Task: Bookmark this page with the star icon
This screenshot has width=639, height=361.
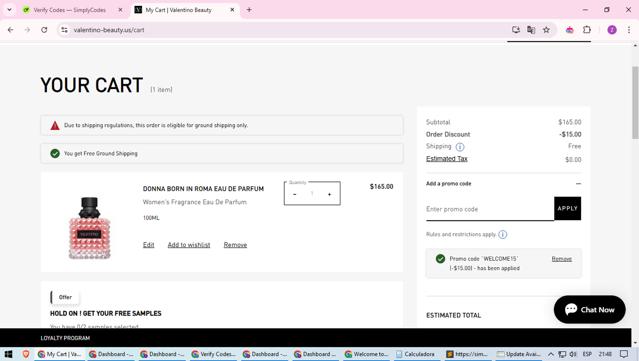Action: [x=546, y=30]
